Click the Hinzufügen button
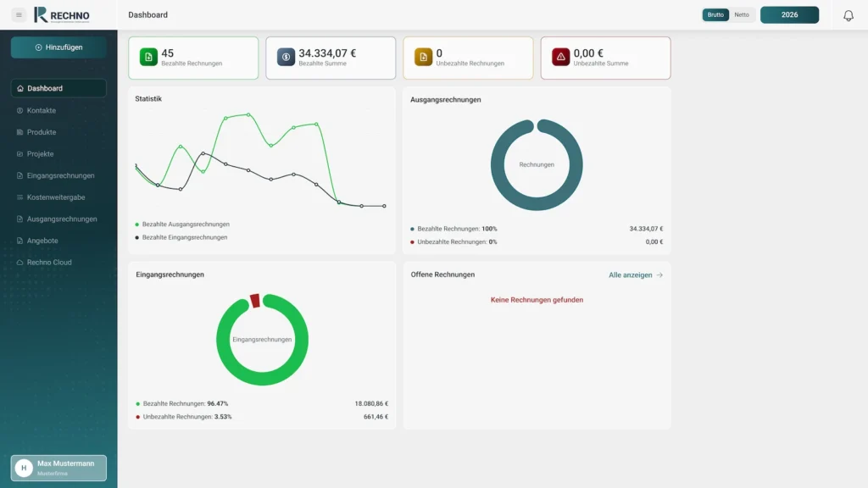Image resolution: width=868 pixels, height=488 pixels. [58, 47]
